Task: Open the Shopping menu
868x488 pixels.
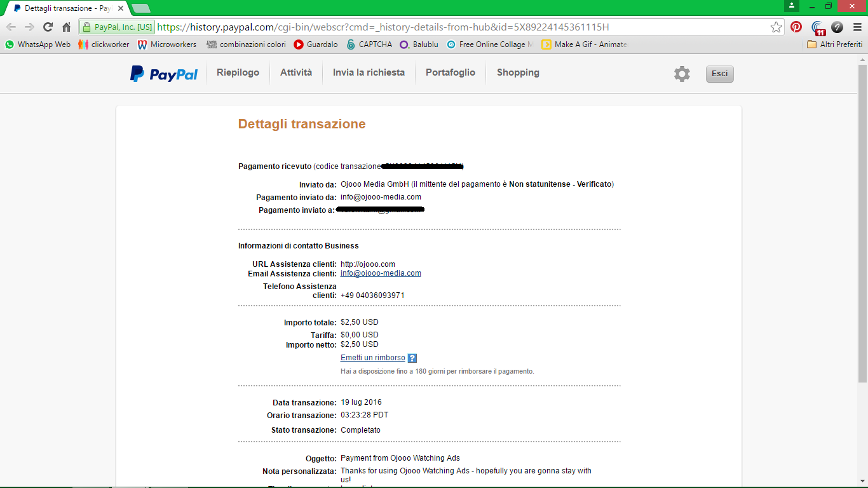Action: click(518, 72)
